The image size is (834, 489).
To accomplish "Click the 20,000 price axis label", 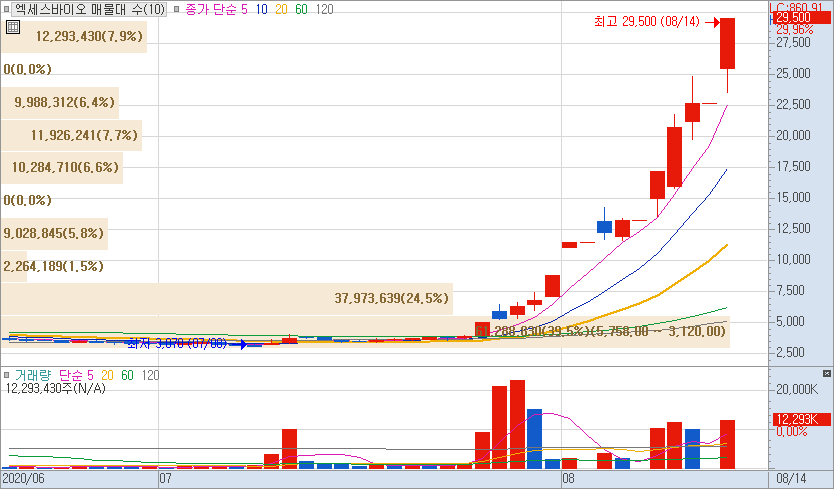I will coord(793,135).
